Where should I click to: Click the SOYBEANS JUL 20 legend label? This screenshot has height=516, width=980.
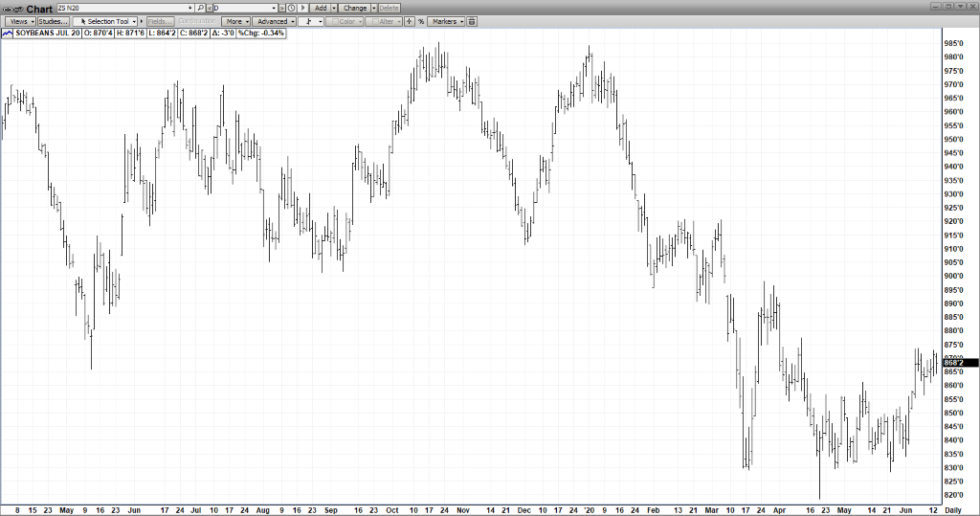point(48,34)
